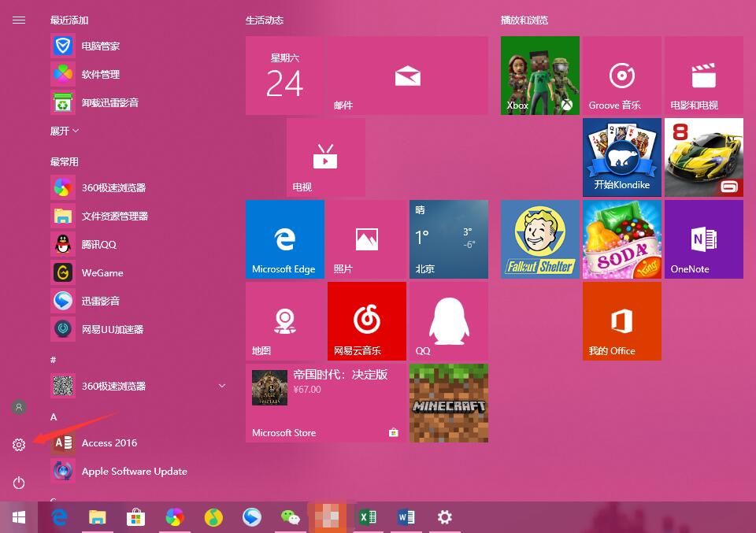Open the Groove 音乐 tile

621,75
